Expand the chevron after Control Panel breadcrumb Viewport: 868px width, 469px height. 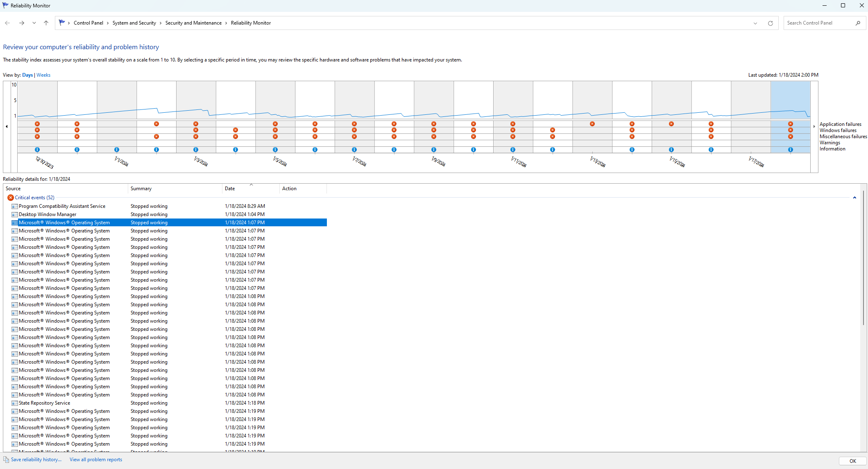108,23
